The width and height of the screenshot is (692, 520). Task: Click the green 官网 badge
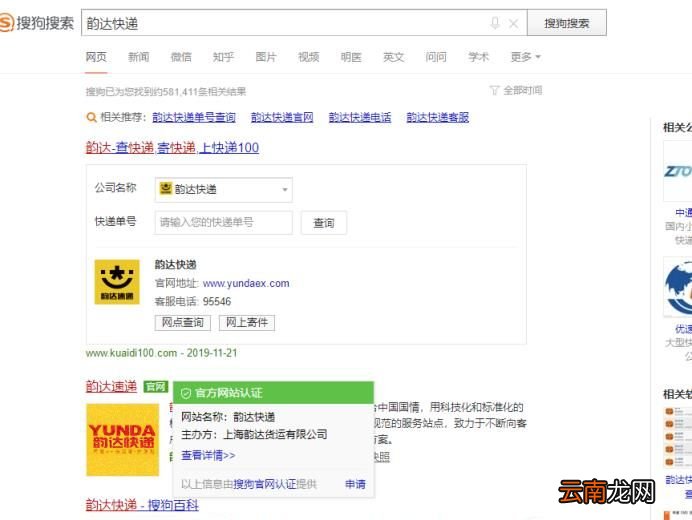156,387
